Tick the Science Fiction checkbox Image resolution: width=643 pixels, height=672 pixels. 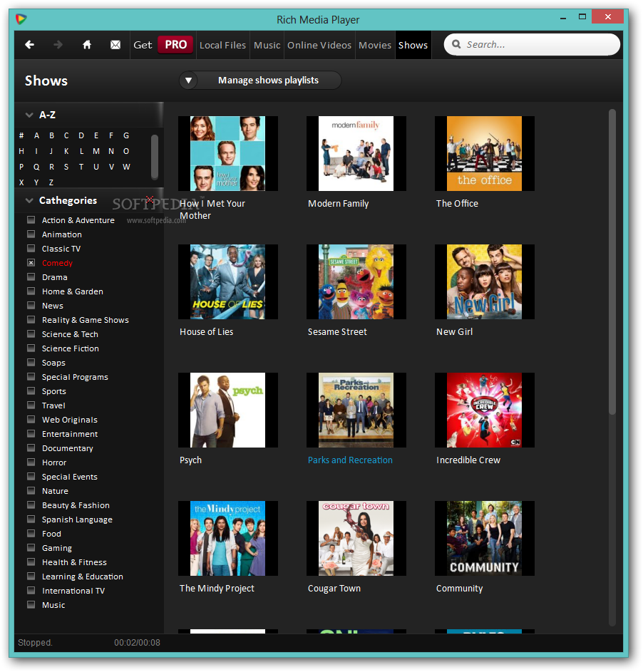point(31,348)
